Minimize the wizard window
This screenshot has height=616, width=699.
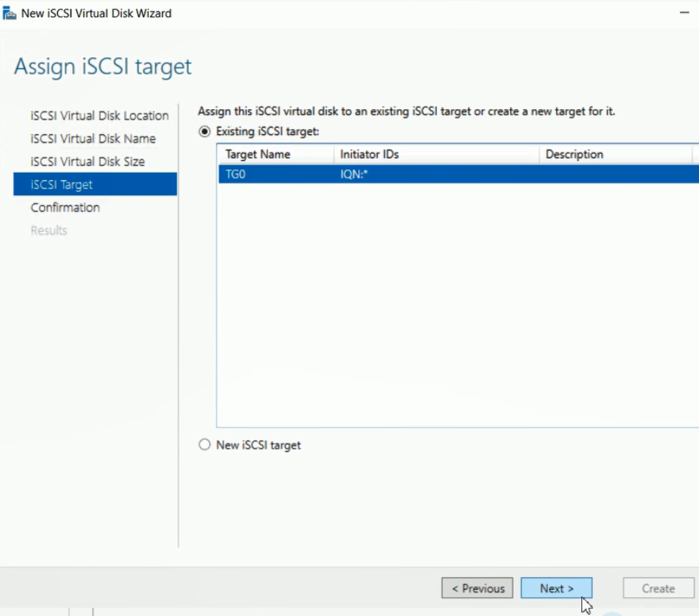685,13
